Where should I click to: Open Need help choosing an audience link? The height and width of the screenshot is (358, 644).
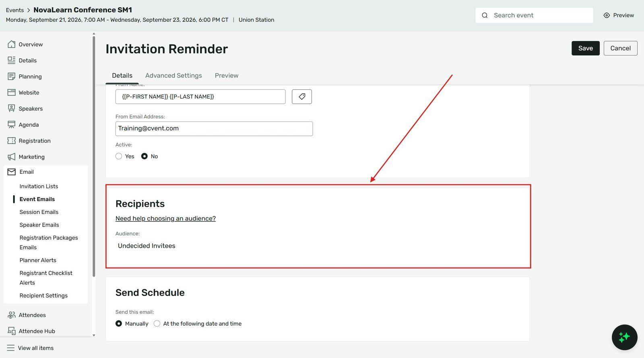[165, 218]
